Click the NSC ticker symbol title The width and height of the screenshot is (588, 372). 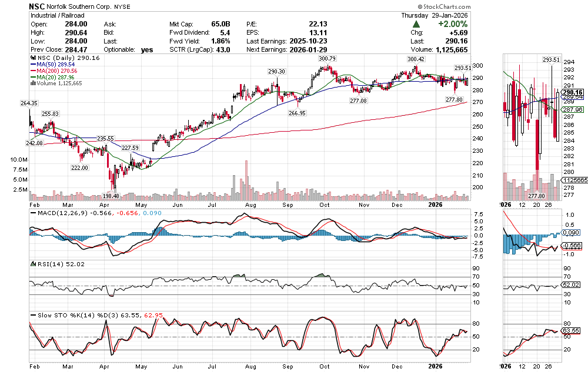[39, 6]
